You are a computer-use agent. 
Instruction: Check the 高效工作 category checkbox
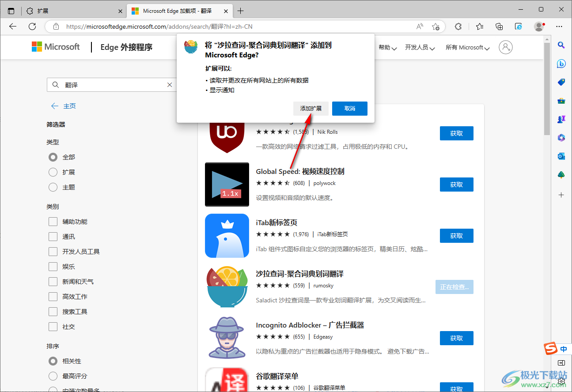coord(53,297)
